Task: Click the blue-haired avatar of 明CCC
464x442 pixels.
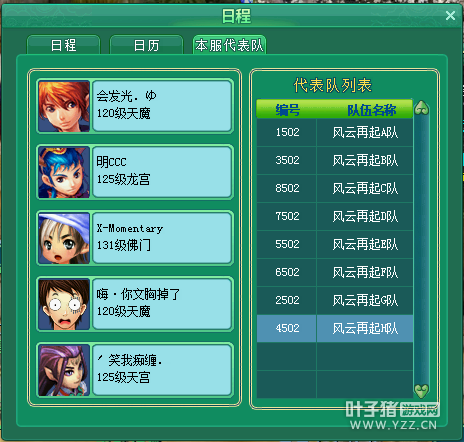Action: 64,172
